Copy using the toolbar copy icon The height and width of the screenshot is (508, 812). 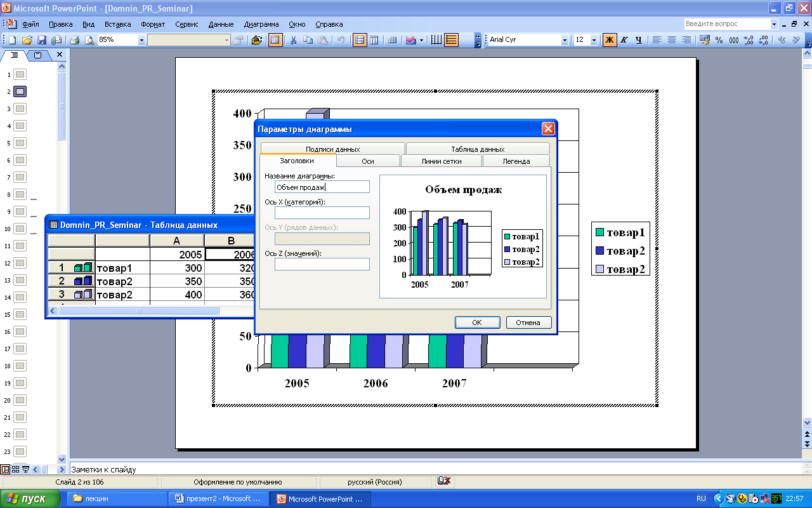tap(308, 40)
